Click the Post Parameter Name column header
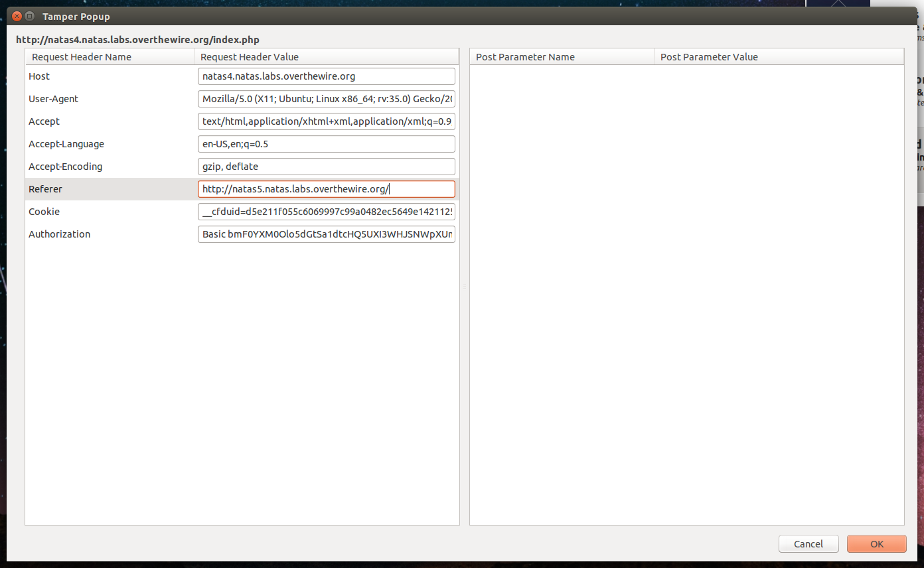924x568 pixels. pos(561,57)
